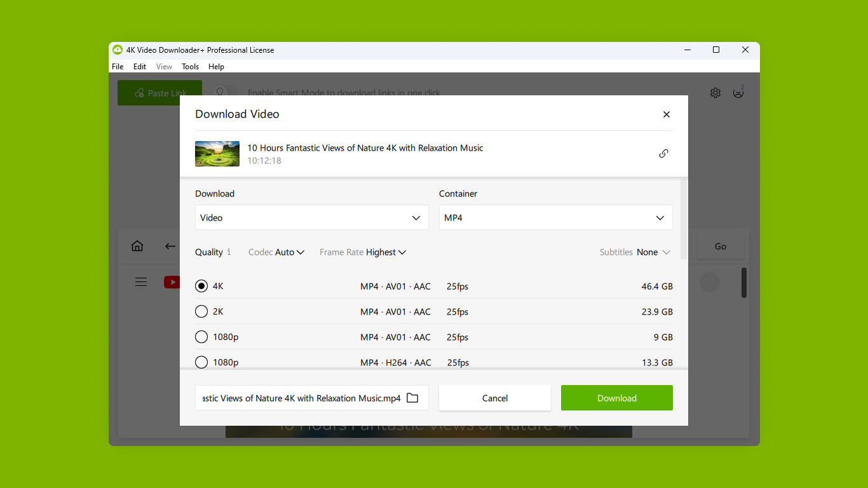Open the Tools menu
The height and width of the screenshot is (488, 868).
coord(190,66)
